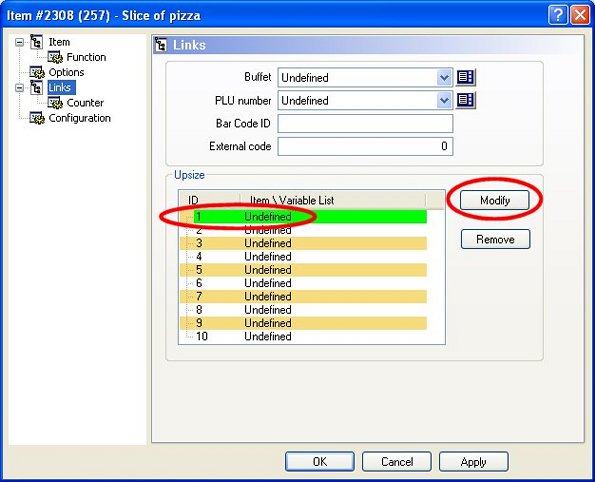Click the Apply button
The height and width of the screenshot is (482, 595).
click(474, 462)
